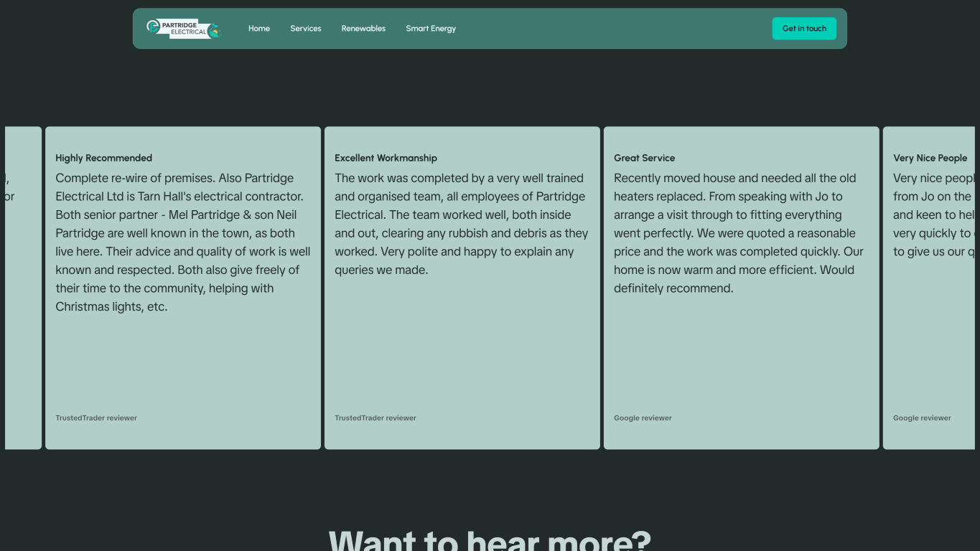Viewport: 980px width, 551px height.
Task: Click TrustedTrader reviewer label under Excellent Workmanship
Action: pos(375,418)
